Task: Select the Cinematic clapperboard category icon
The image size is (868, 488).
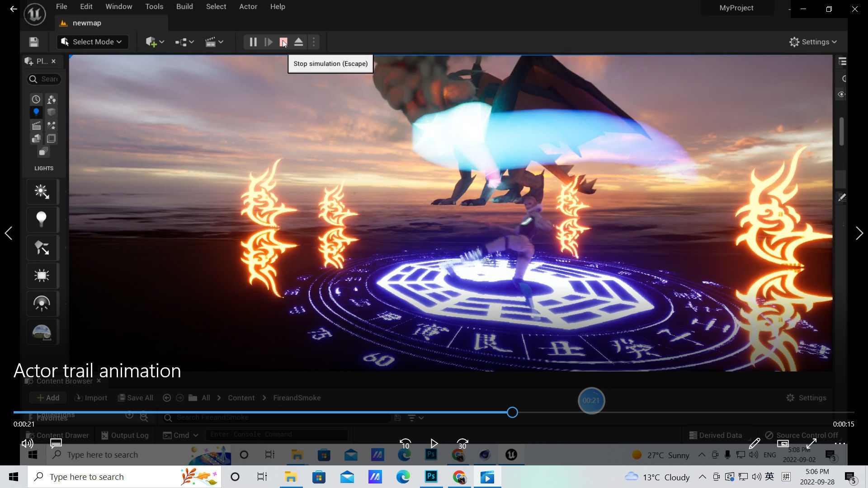Action: pos(36,125)
